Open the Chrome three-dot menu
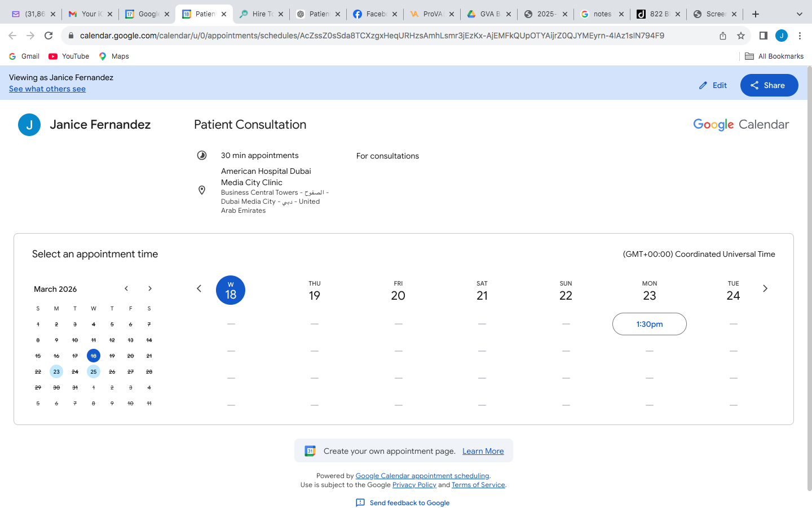This screenshot has width=812, height=508. [x=800, y=36]
